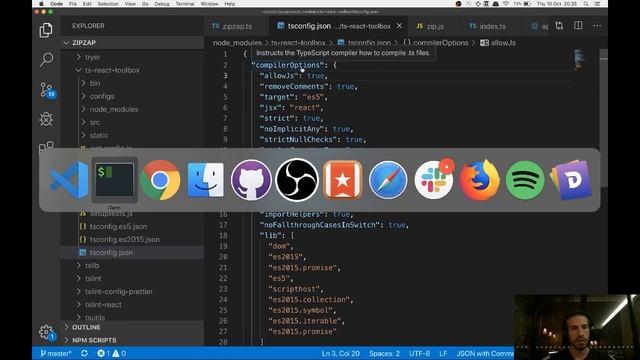
Task: Switch to iTerm terminal in app switcher
Action: (114, 180)
